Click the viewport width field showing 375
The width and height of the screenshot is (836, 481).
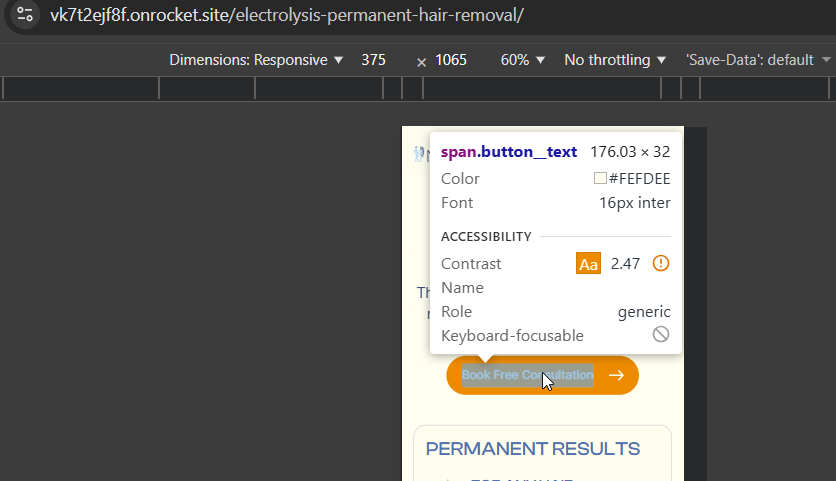373,60
